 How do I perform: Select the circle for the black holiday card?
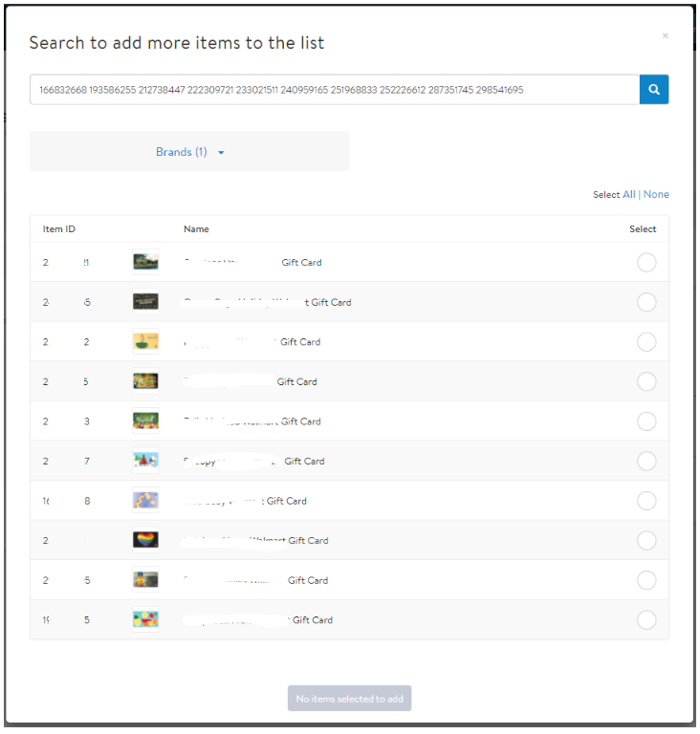tap(646, 302)
